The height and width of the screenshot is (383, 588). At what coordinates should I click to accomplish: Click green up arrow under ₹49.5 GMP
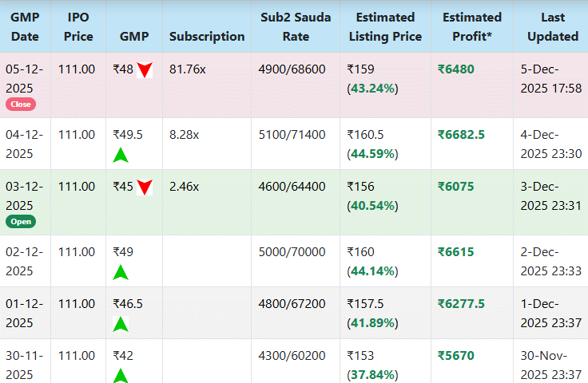[x=121, y=155]
